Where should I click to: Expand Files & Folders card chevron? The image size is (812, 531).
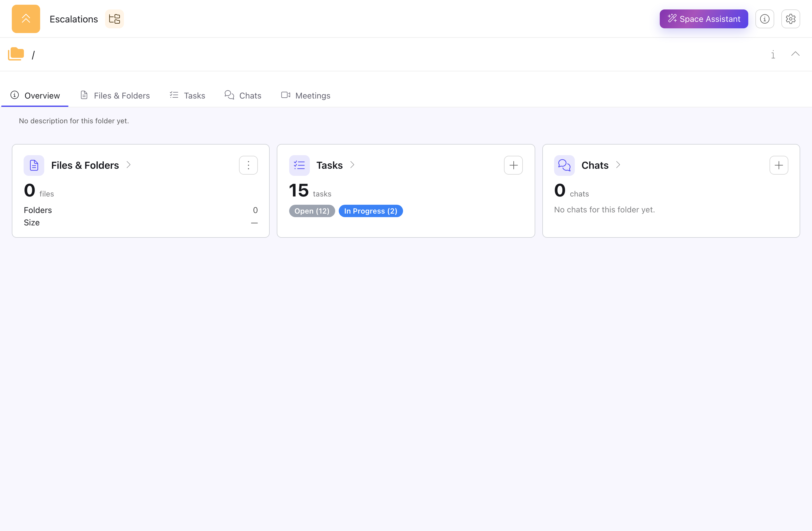tap(129, 165)
